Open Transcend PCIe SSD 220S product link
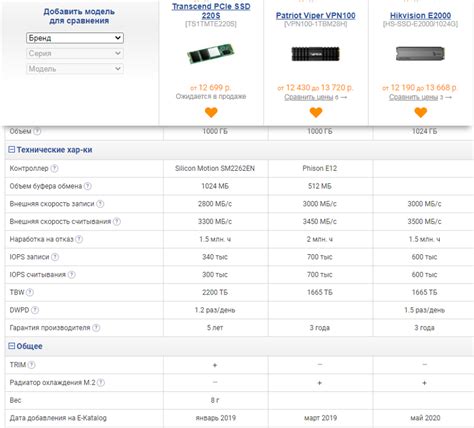This screenshot has height=428, width=474. tap(211, 11)
